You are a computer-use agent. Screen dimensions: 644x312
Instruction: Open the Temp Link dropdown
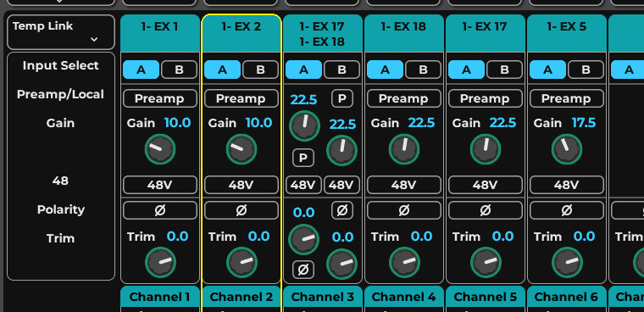[61, 32]
